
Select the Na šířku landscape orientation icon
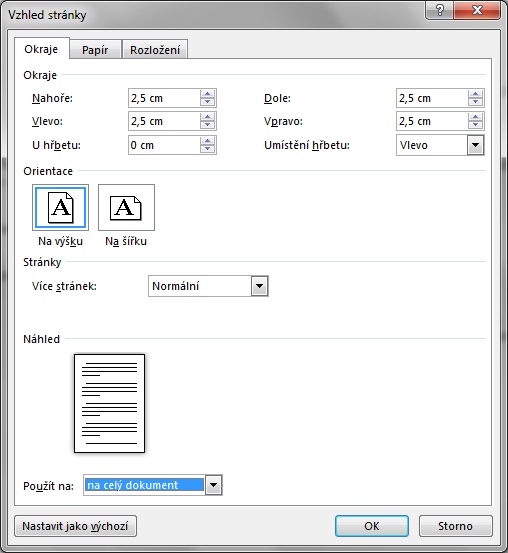coord(126,208)
